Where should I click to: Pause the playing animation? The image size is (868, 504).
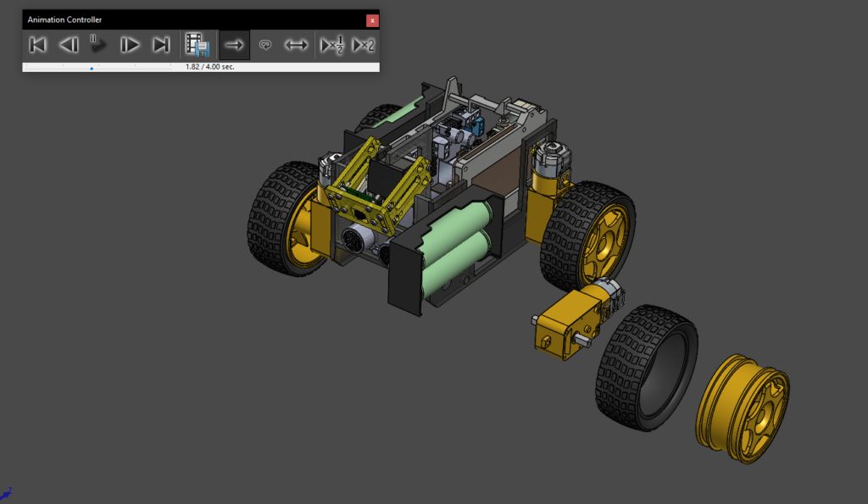click(x=97, y=45)
